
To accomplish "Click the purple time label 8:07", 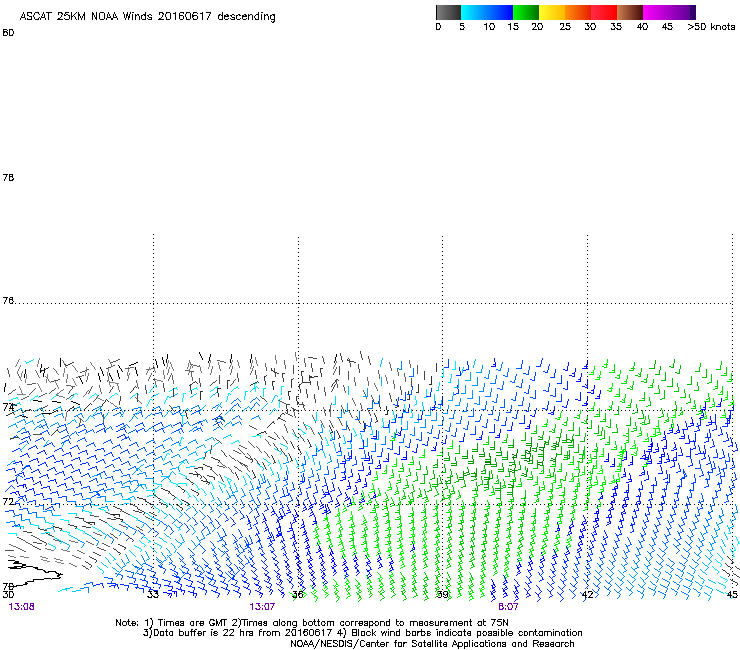I will (508, 607).
